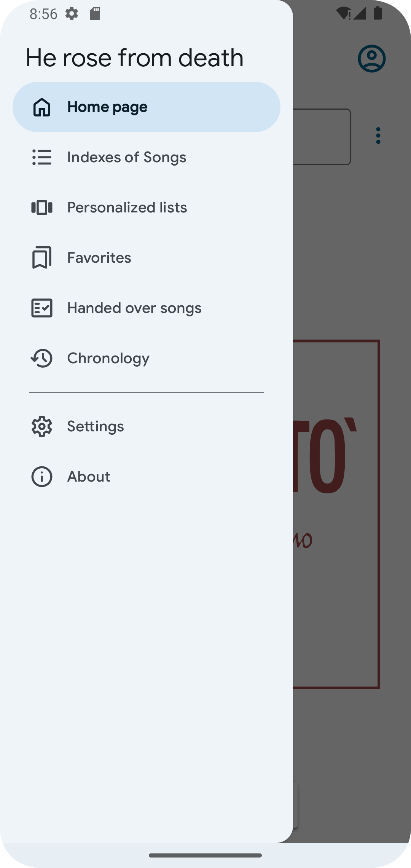Open Settings text in navigation drawer
411x868 pixels.
96,426
